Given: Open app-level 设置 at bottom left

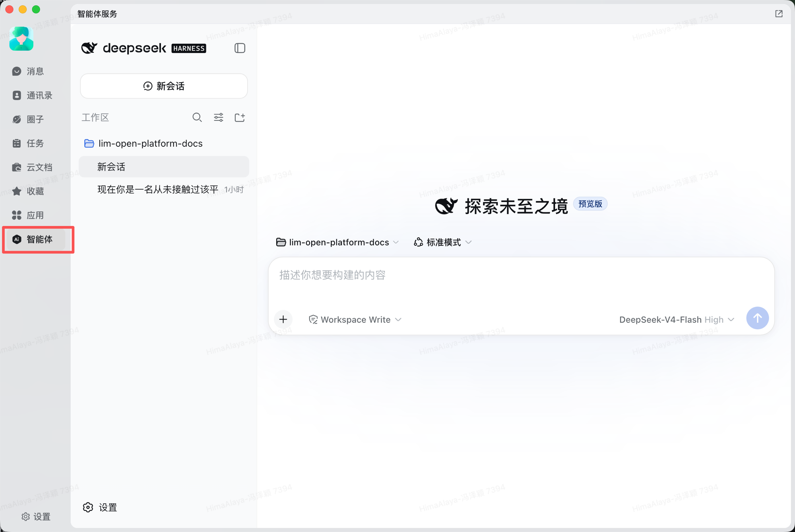Looking at the screenshot, I should pyautogui.click(x=36, y=516).
